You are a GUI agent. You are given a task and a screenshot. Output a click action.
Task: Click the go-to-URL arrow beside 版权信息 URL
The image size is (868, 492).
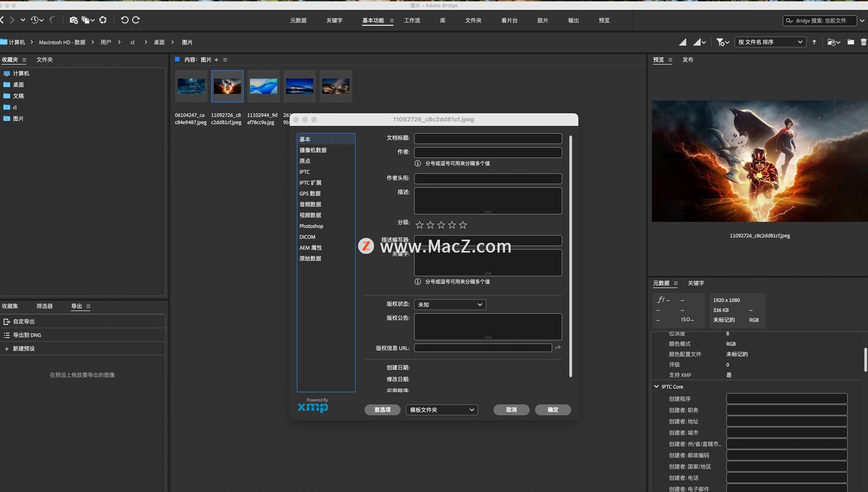(x=558, y=348)
